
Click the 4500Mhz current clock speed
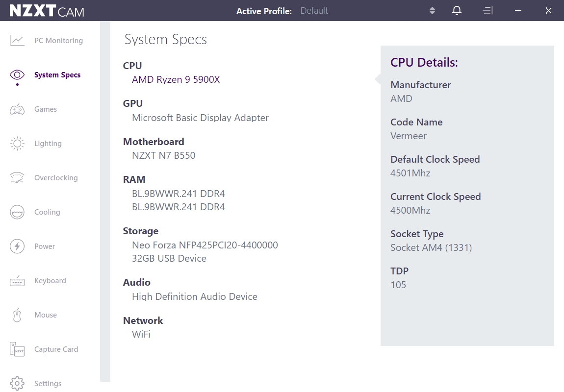click(x=410, y=211)
